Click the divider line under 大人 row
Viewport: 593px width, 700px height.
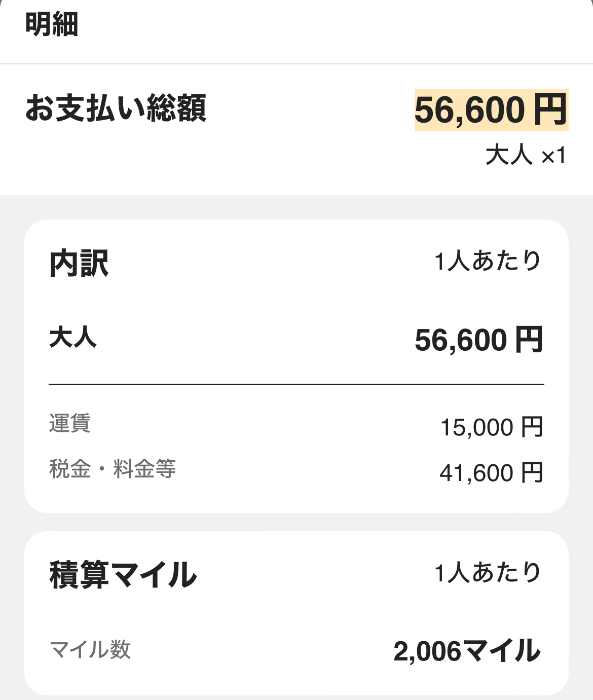[296, 385]
